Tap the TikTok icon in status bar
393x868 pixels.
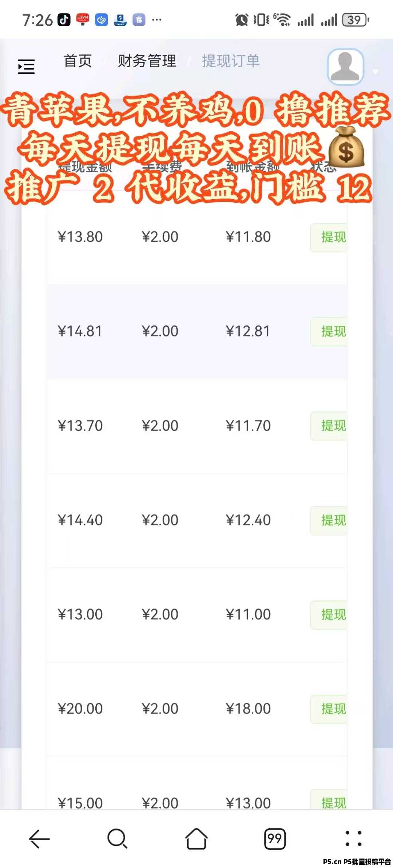pyautogui.click(x=64, y=20)
